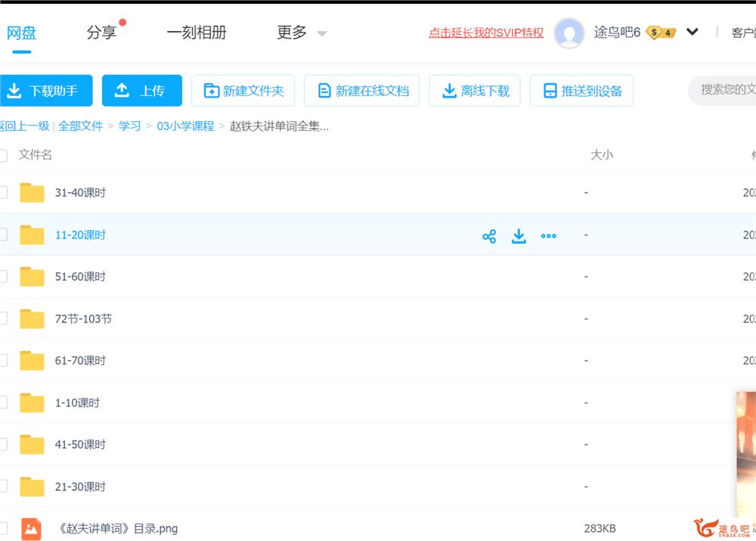
Task: Download the 11-20课时 folder via row download icon
Action: (519, 236)
